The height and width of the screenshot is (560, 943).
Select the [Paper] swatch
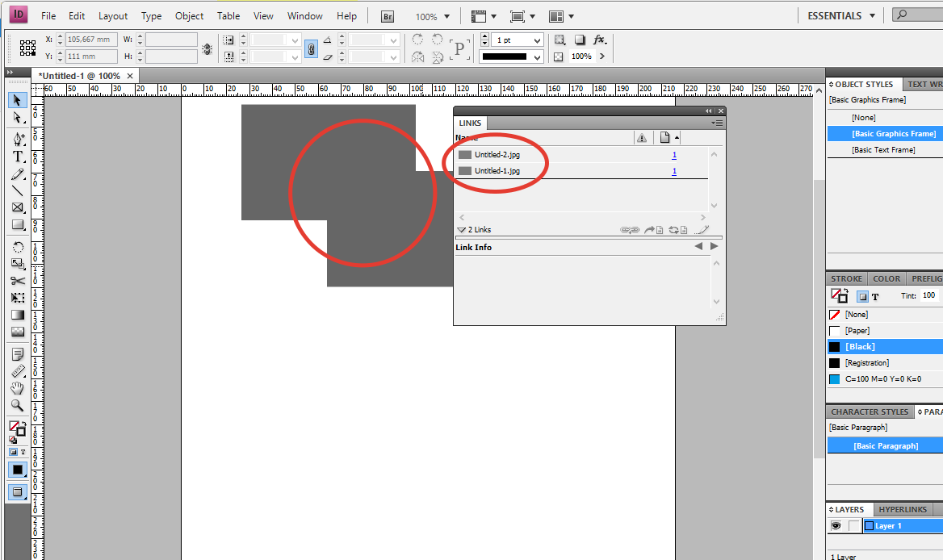click(x=884, y=331)
